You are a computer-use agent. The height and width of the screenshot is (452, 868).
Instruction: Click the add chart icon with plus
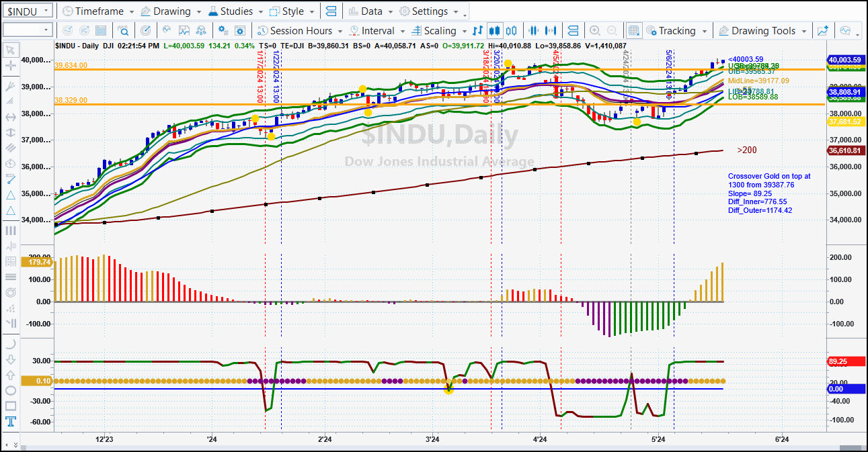[822, 31]
